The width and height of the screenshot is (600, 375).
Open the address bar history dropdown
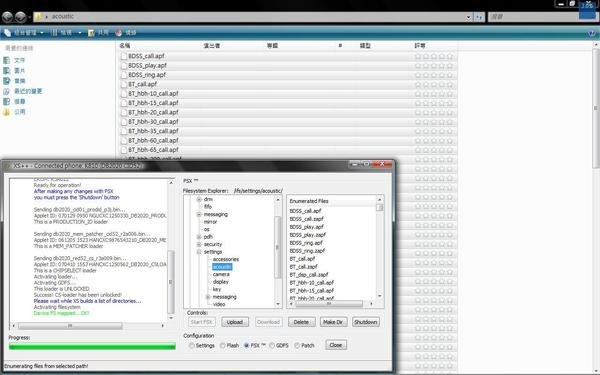coord(468,17)
